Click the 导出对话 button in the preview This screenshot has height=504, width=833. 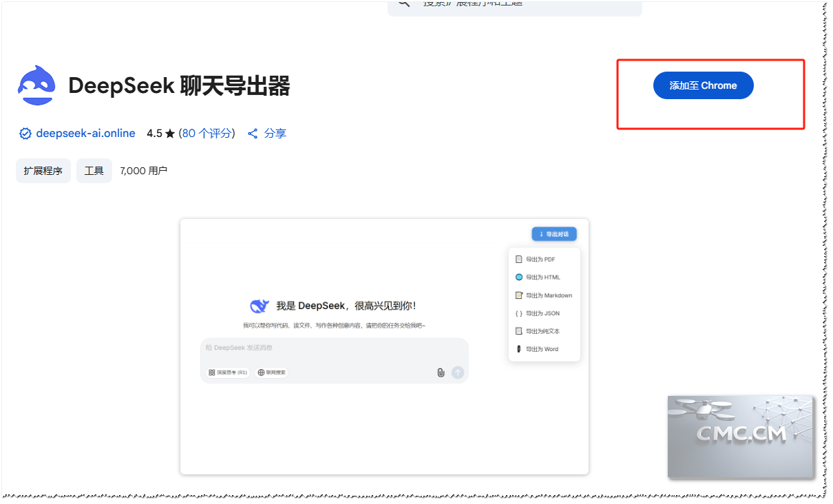[554, 234]
